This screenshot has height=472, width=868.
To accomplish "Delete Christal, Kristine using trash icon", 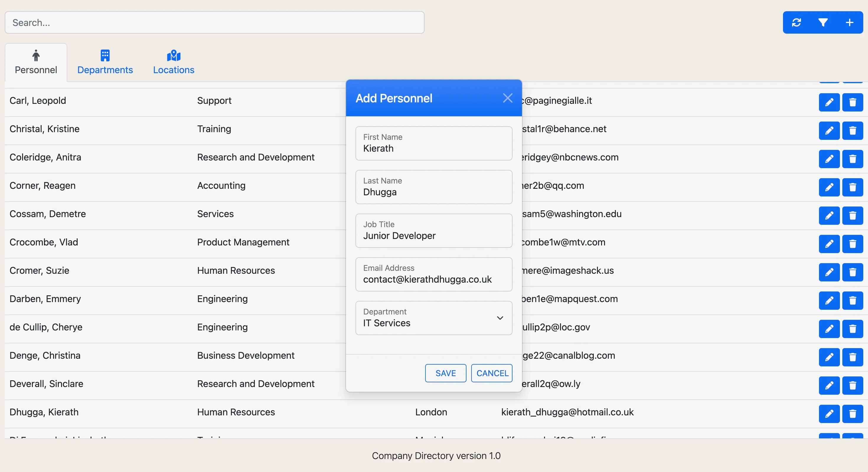I will point(853,130).
